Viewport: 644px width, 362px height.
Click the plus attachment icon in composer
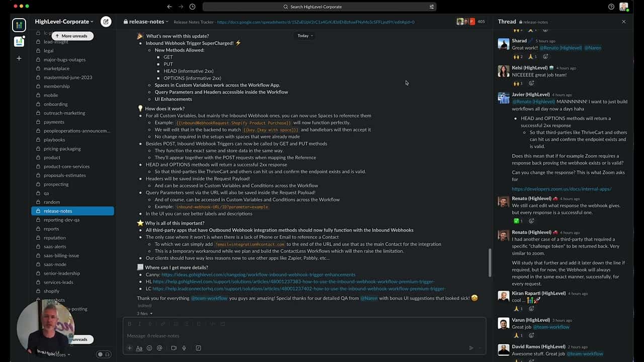point(129,348)
